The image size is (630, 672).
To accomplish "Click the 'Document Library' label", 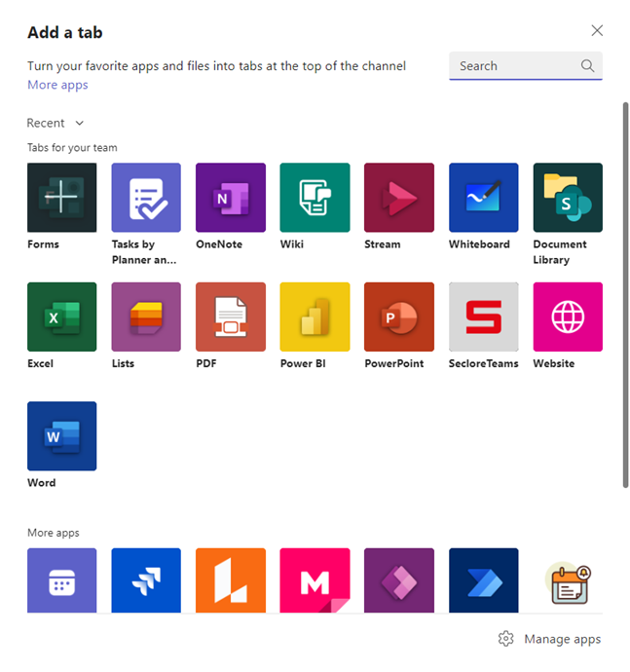I will point(560,252).
